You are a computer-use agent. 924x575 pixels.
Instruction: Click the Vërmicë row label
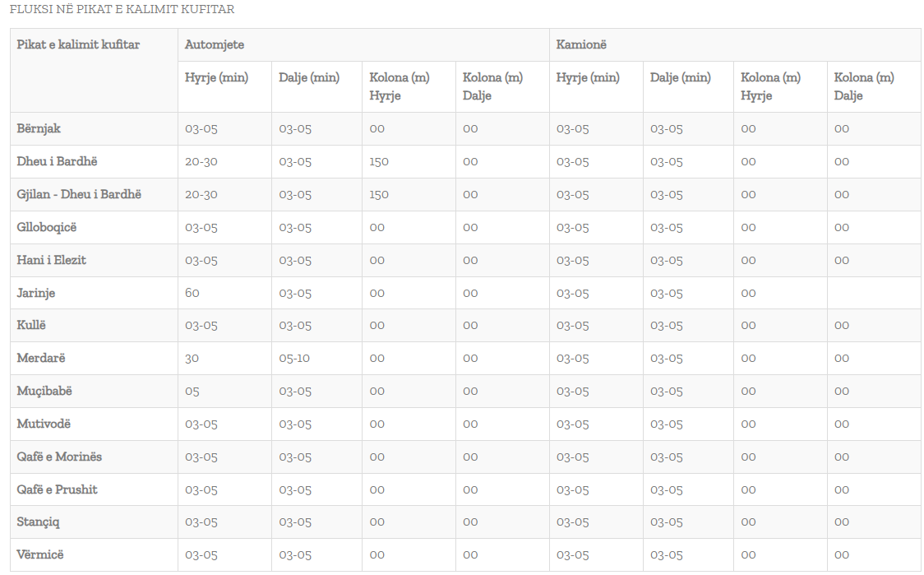pos(39,554)
